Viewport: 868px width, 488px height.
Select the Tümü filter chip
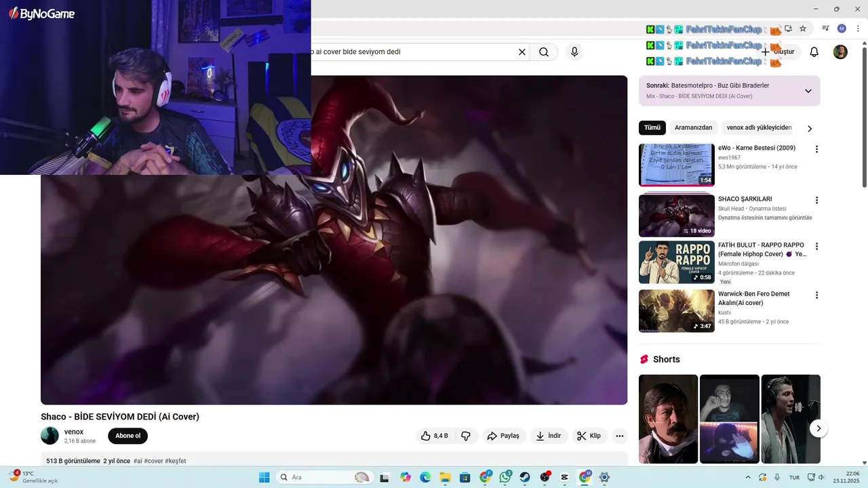[x=652, y=127]
